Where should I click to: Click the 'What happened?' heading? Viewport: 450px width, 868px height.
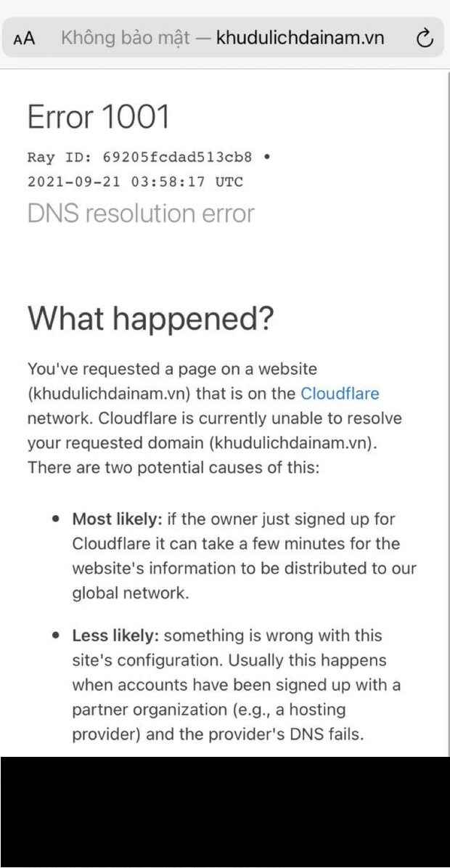[x=151, y=320]
